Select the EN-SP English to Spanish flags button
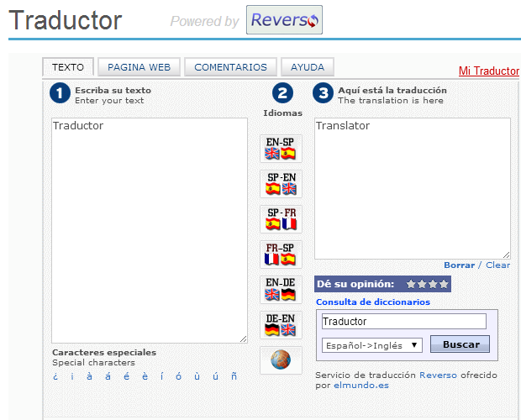The image size is (521, 420). coord(281,149)
